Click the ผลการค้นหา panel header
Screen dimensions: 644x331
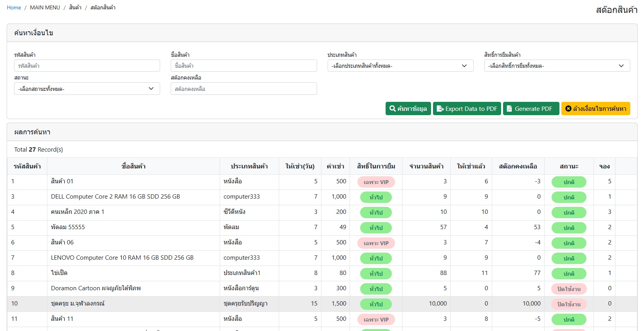coord(322,132)
